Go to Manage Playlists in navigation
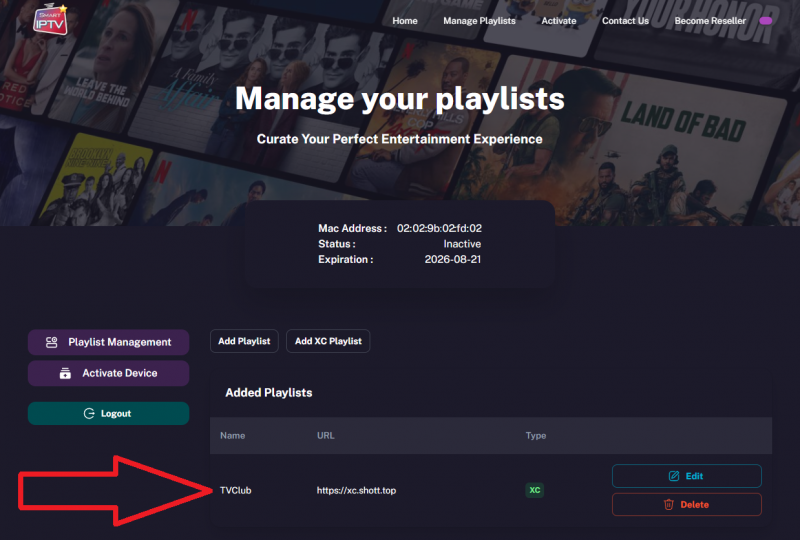800x540 pixels. [x=479, y=21]
